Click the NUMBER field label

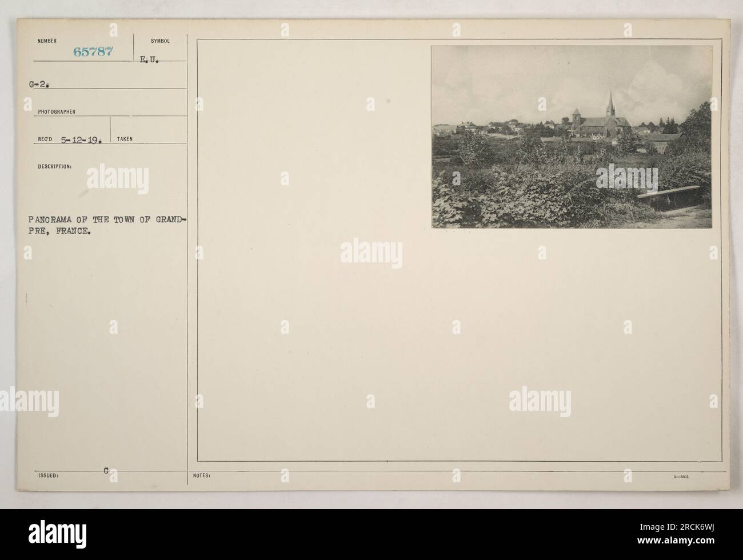click(x=47, y=41)
